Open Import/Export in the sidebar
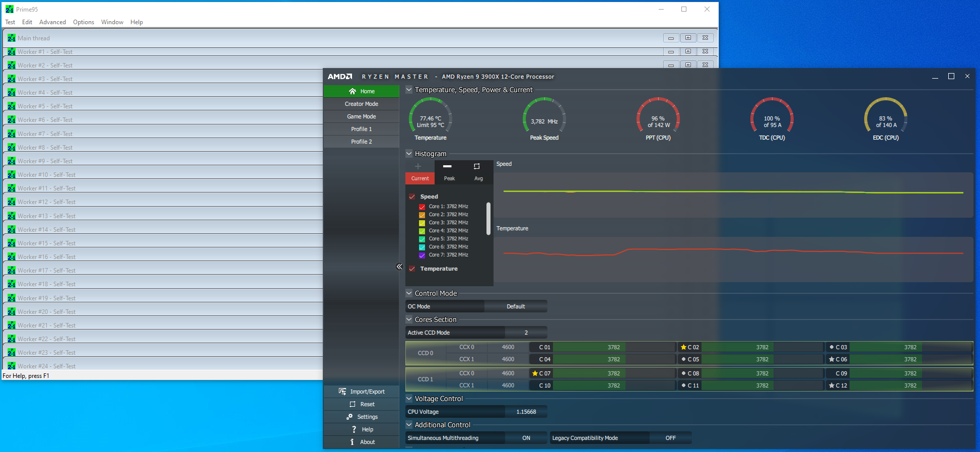Screen dimensions: 980x452 (342, 392)
